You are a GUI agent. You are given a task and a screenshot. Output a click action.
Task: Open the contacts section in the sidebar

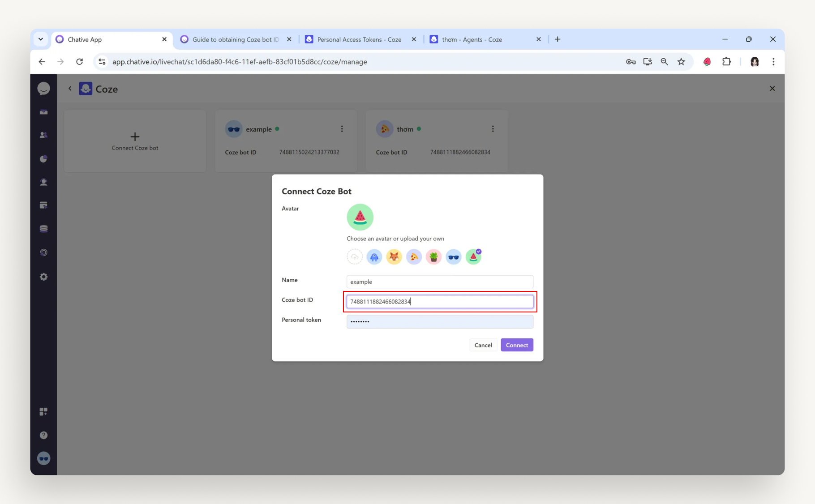click(43, 135)
